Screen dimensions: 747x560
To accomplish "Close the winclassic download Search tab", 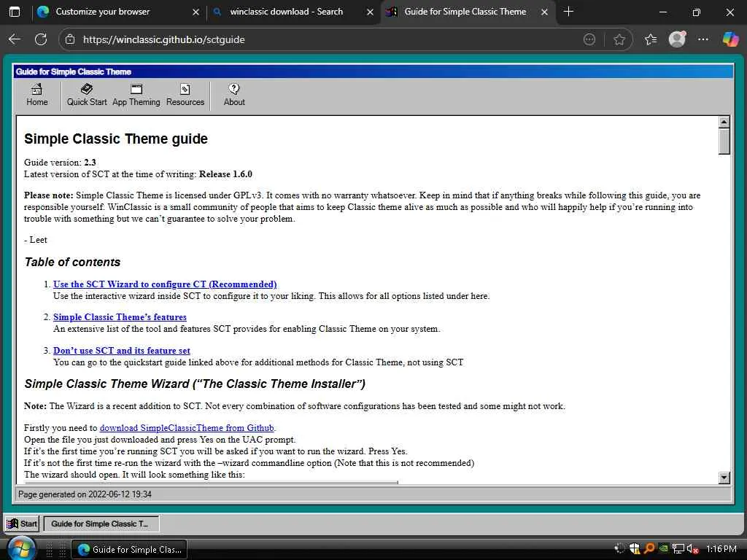I will pos(370,12).
